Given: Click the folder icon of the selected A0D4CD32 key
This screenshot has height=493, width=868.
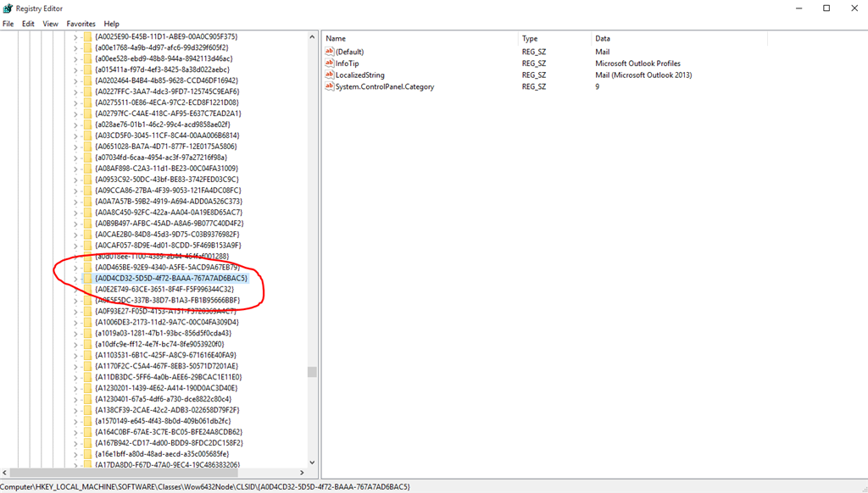Looking at the screenshot, I should (88, 277).
